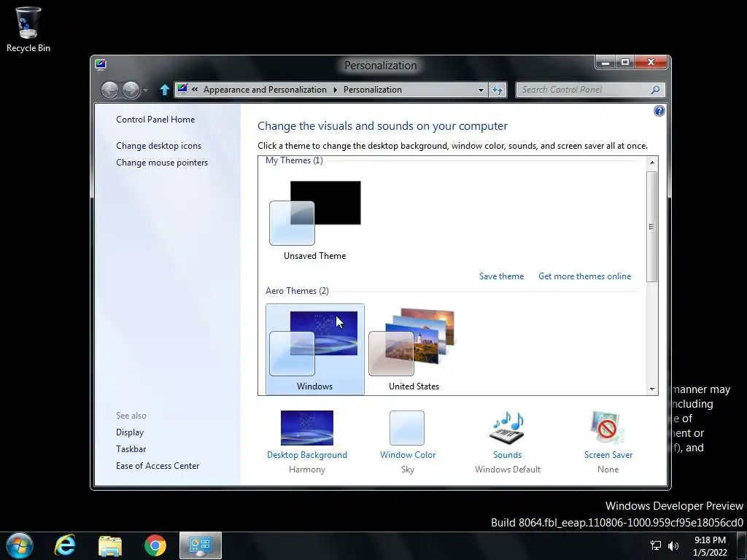Click the Sounds text link
This screenshot has height=560, width=747.
pyautogui.click(x=508, y=455)
